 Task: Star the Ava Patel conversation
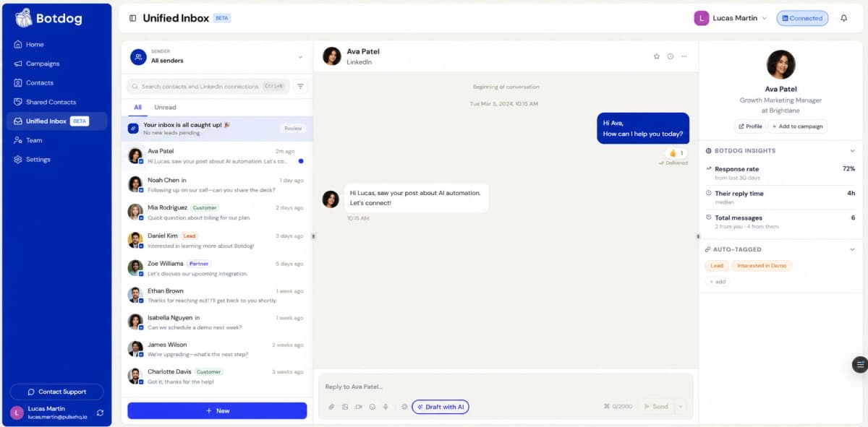tap(657, 56)
